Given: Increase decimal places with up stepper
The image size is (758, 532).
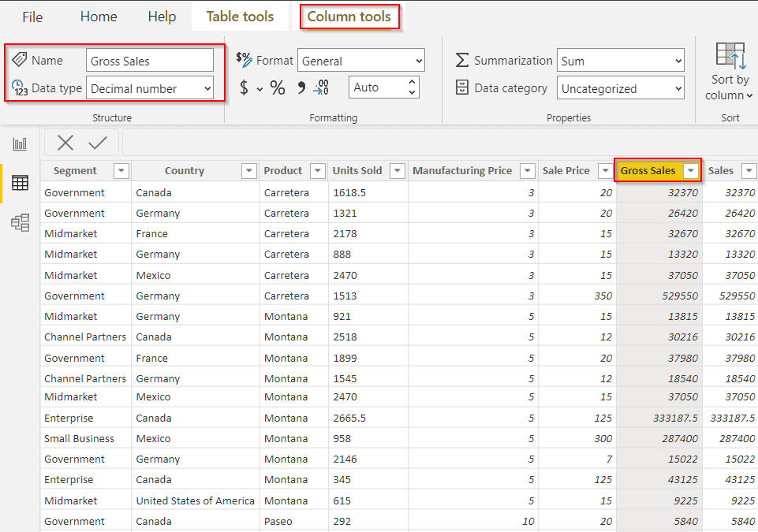Looking at the screenshot, I should click(x=412, y=82).
